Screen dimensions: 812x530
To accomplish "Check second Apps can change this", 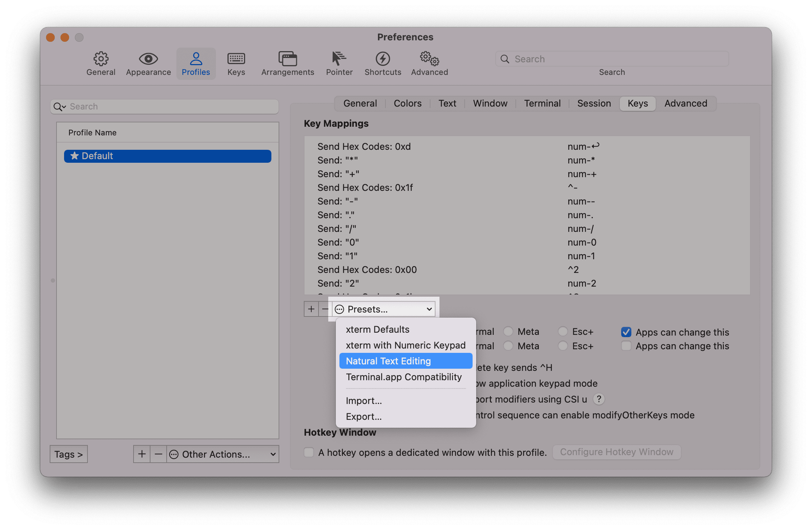I will 626,346.
